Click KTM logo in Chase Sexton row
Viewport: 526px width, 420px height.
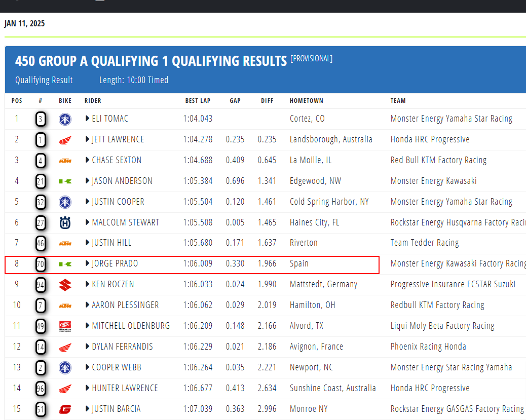[65, 161]
